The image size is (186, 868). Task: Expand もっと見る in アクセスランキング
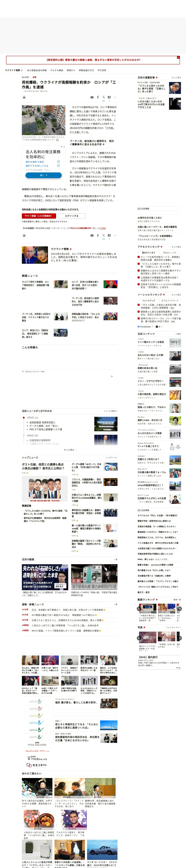[176, 247]
